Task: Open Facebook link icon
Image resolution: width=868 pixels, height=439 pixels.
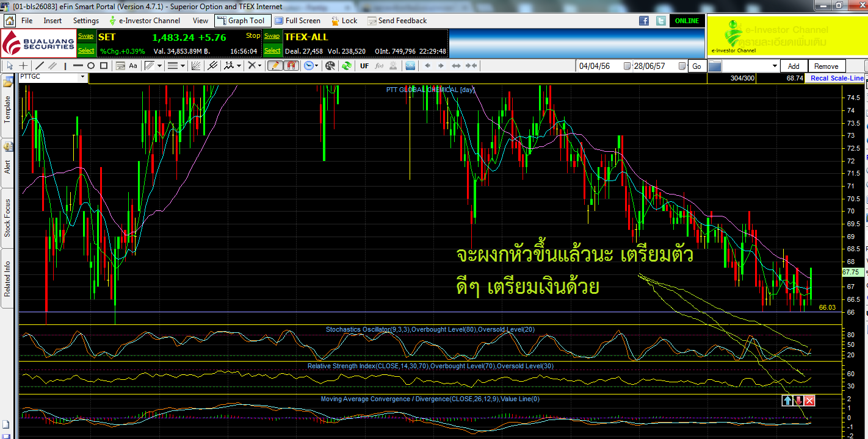Action: click(x=644, y=21)
